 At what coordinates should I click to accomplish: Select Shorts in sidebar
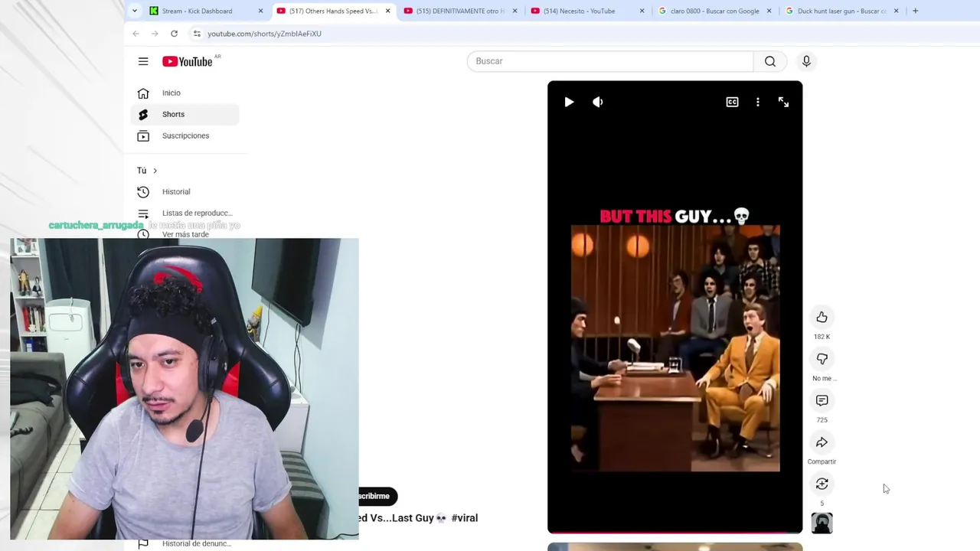185,114
